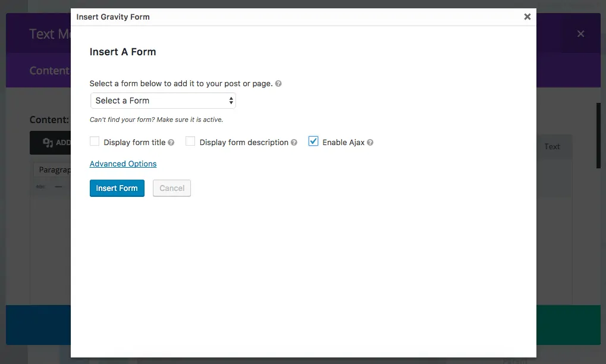Open the help icon beside Display form title
The width and height of the screenshot is (606, 364).
coord(171,143)
